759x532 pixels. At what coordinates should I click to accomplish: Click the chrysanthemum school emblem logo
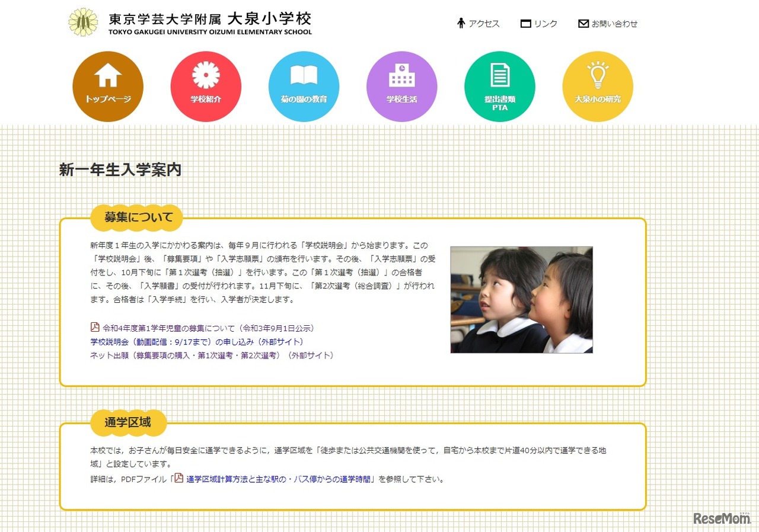84,23
